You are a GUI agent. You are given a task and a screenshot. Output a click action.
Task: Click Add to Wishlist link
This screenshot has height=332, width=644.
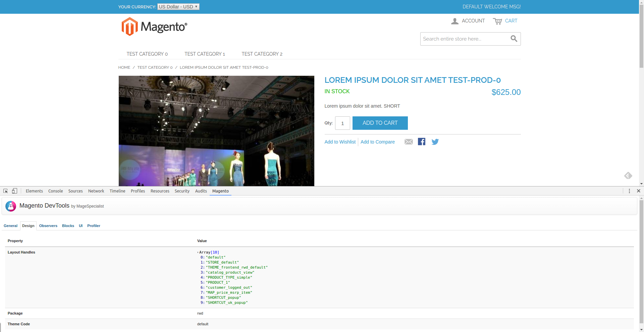[x=340, y=142]
